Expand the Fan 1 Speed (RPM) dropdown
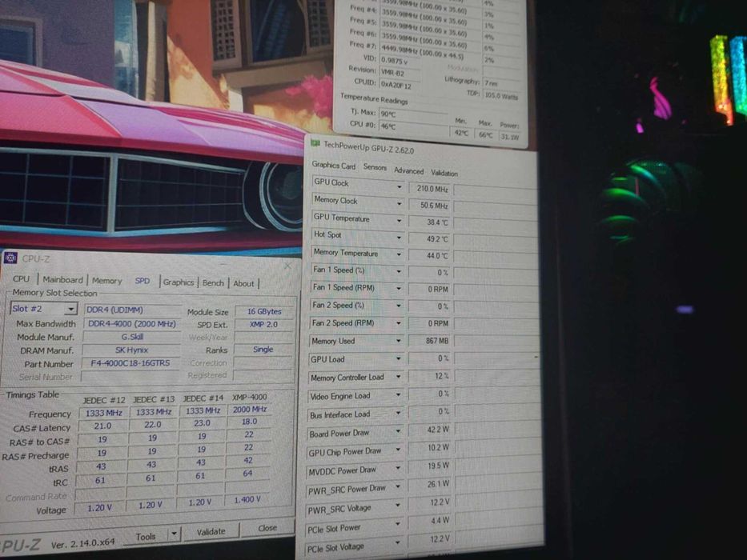This screenshot has height=560, width=747. 400,289
